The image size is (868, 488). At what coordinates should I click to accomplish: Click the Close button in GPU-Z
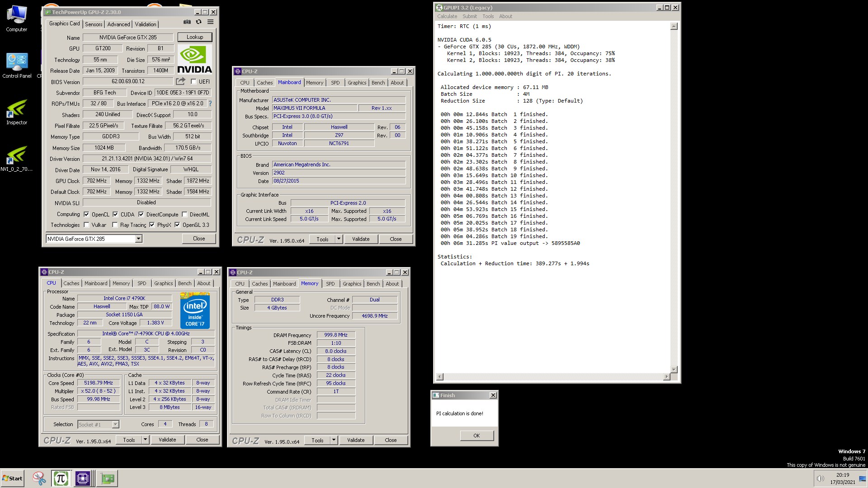point(199,239)
